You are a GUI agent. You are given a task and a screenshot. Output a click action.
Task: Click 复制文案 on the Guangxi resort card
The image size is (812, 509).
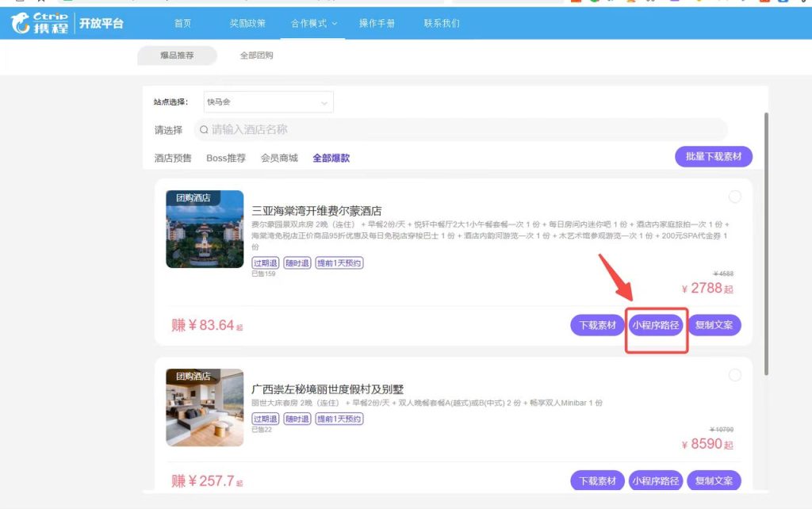[x=714, y=480]
